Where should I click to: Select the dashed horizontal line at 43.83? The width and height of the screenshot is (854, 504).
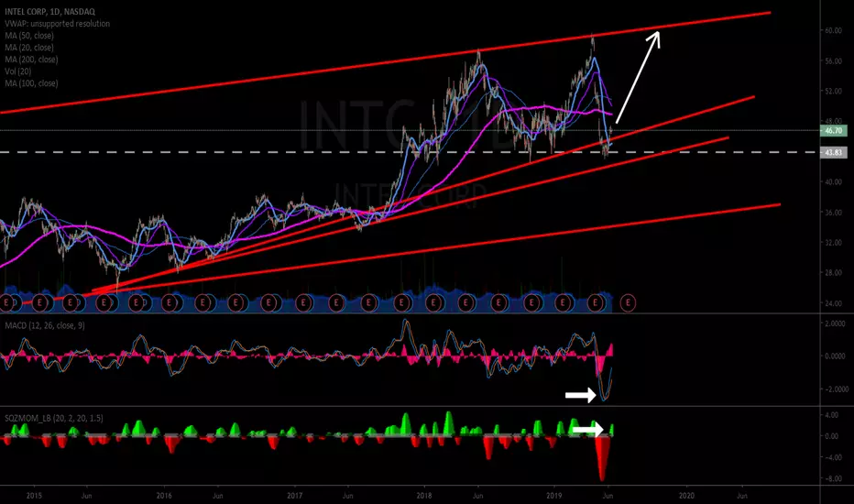410,152
